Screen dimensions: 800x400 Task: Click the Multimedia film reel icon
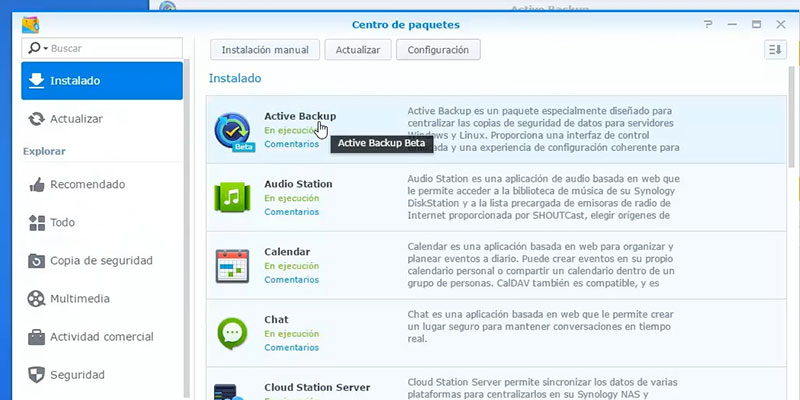(36, 298)
